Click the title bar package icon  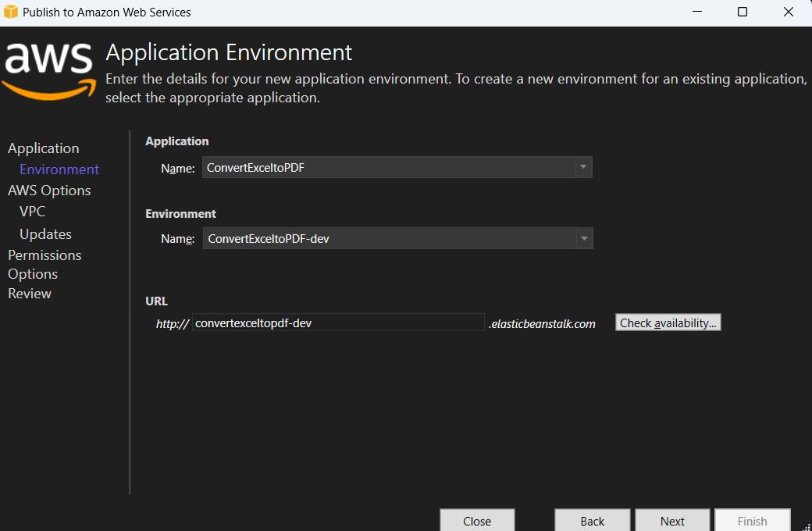10,12
